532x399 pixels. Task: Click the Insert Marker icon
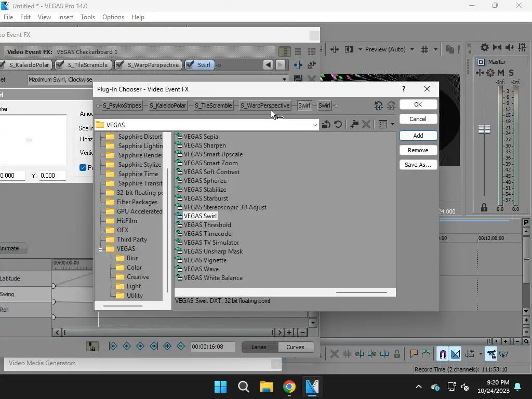(414, 354)
